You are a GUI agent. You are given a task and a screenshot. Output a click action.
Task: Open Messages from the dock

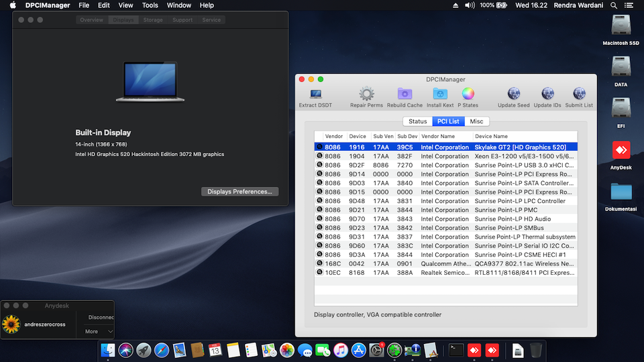point(305,350)
